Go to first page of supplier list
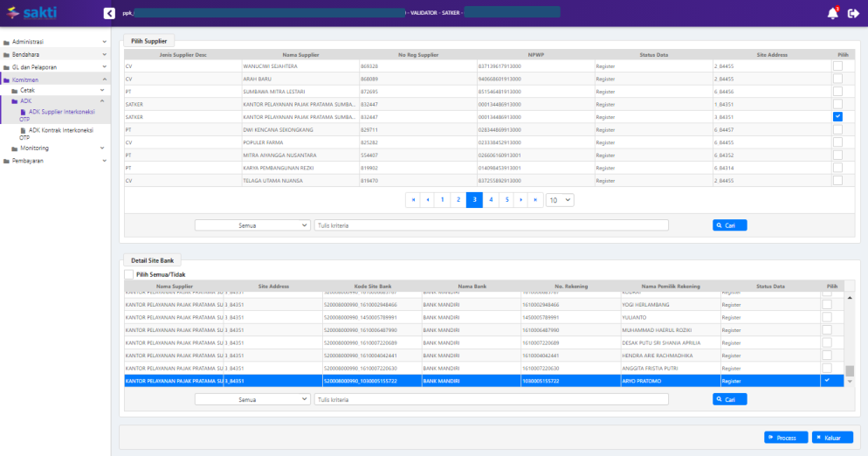 pyautogui.click(x=413, y=200)
